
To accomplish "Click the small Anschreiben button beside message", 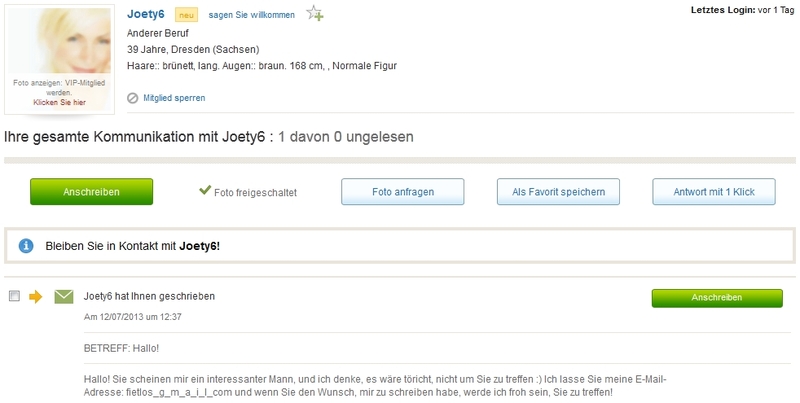I will (717, 298).
